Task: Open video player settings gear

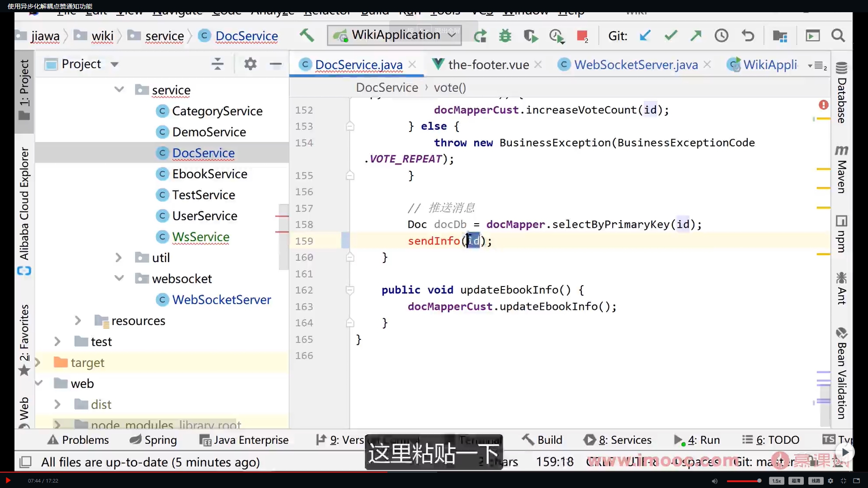Action: (x=830, y=481)
